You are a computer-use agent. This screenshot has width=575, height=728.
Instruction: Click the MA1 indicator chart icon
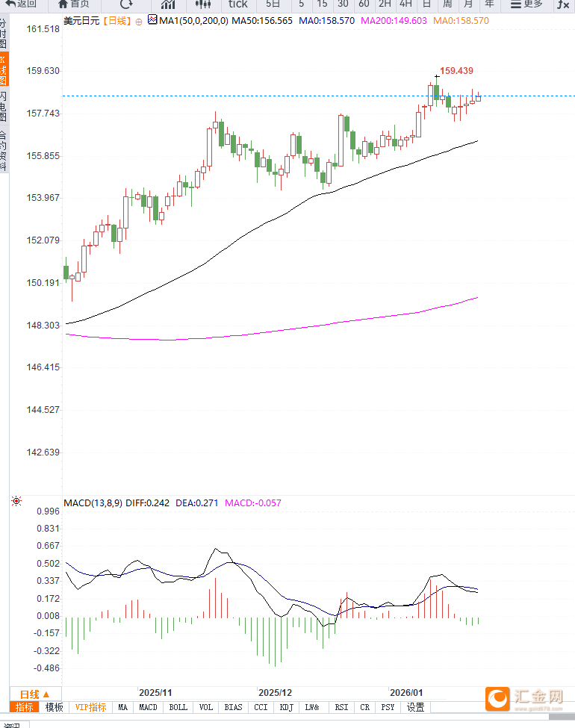[x=152, y=21]
